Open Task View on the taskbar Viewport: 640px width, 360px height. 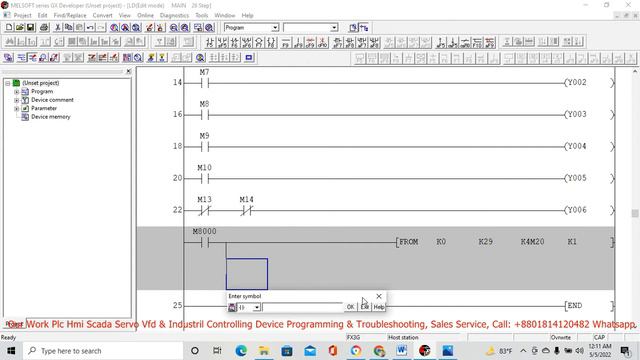click(218, 351)
